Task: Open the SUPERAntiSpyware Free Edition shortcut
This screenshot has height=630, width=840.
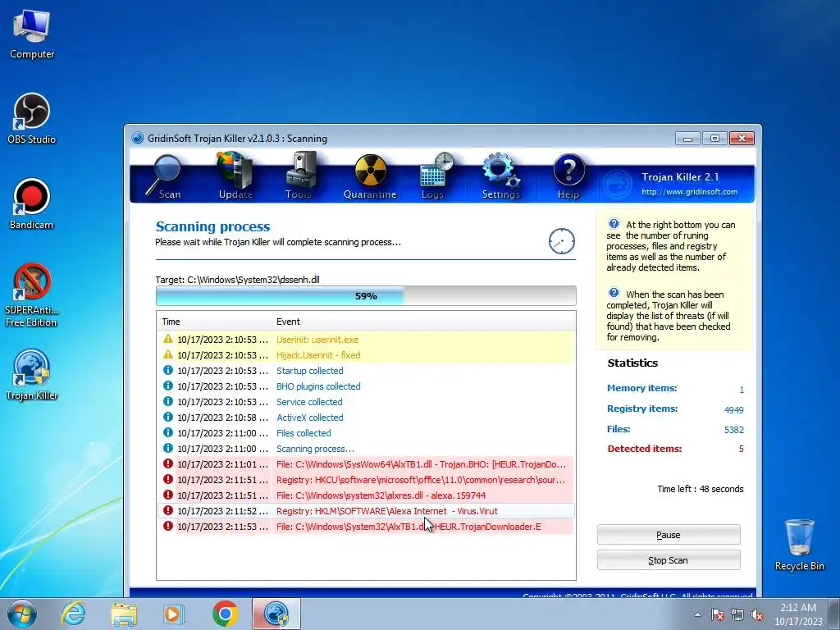Action: (x=32, y=295)
